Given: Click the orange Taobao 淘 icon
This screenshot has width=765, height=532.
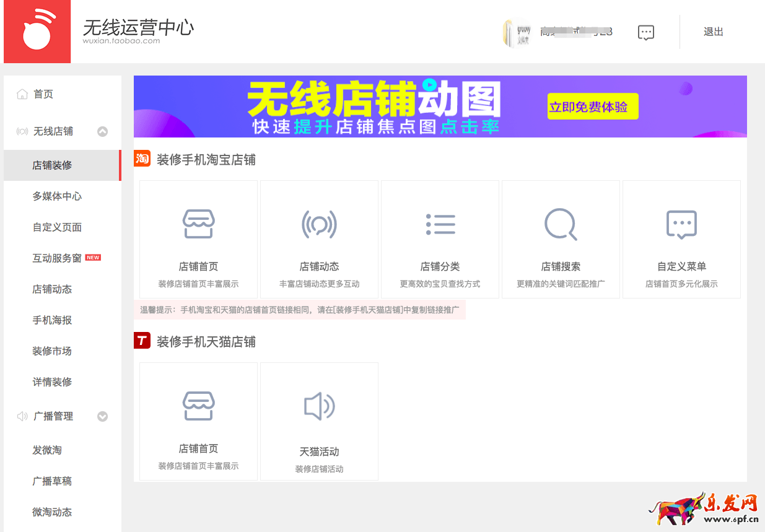Looking at the screenshot, I should pyautogui.click(x=142, y=159).
